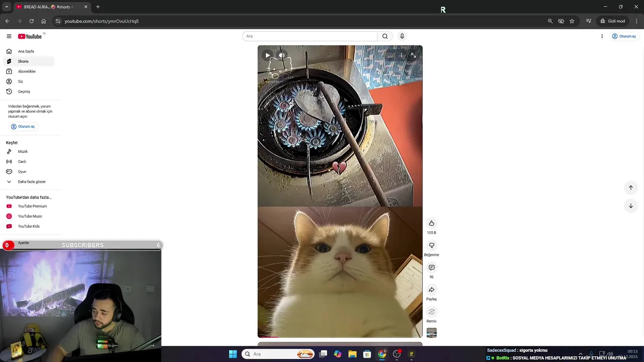
Task: Open comments on the Short
Action: pos(431,267)
